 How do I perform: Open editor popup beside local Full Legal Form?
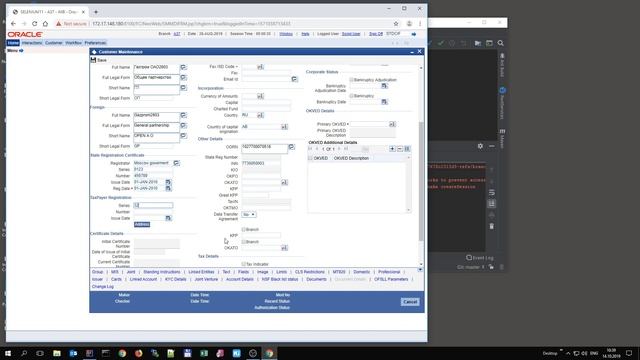[x=183, y=77]
